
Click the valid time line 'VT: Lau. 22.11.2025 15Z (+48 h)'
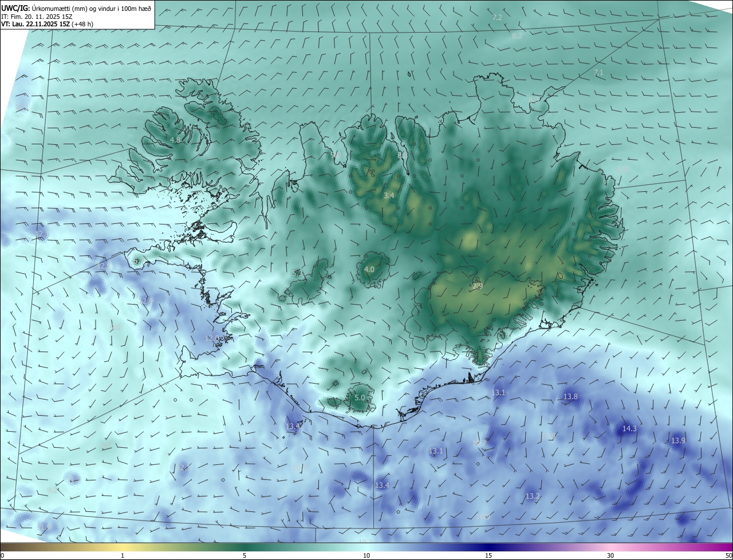point(48,24)
